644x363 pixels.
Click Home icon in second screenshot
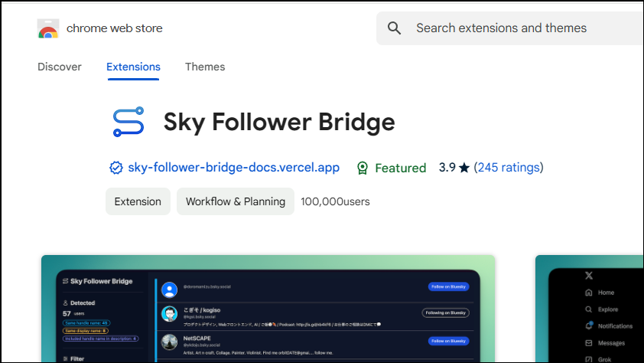[589, 293]
